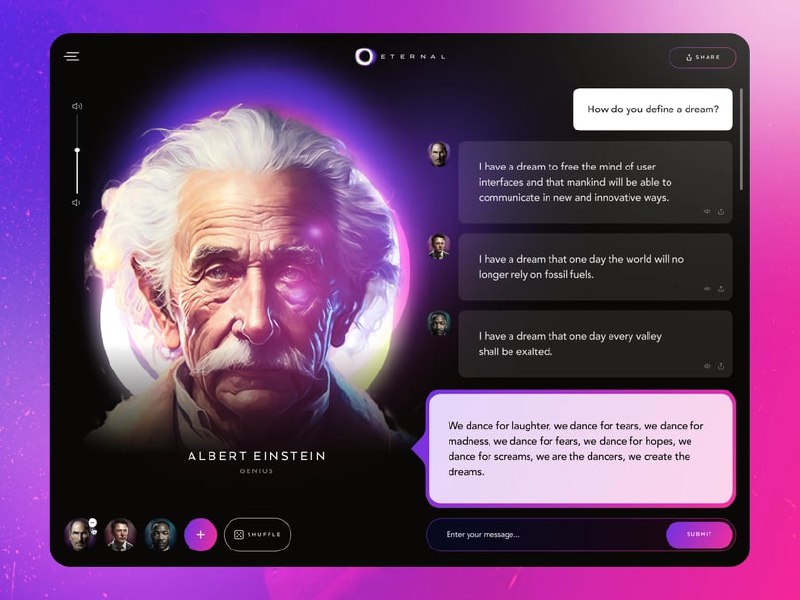Click the low-volume speaker icon below the slider
This screenshot has width=800, height=600.
click(76, 203)
